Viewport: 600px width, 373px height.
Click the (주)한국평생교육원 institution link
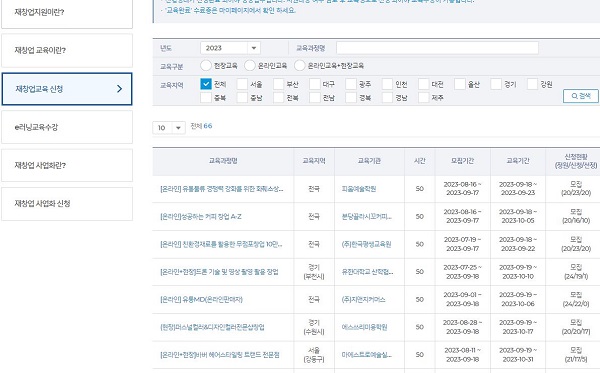[366, 244]
